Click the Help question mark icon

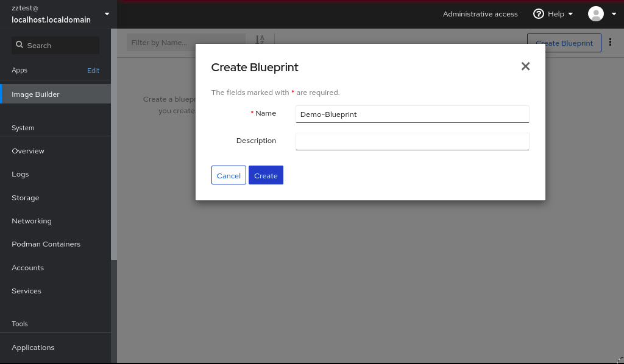click(538, 14)
